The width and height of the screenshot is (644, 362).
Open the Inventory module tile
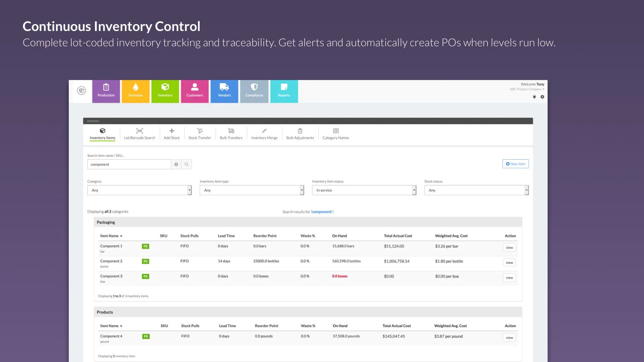click(x=165, y=91)
